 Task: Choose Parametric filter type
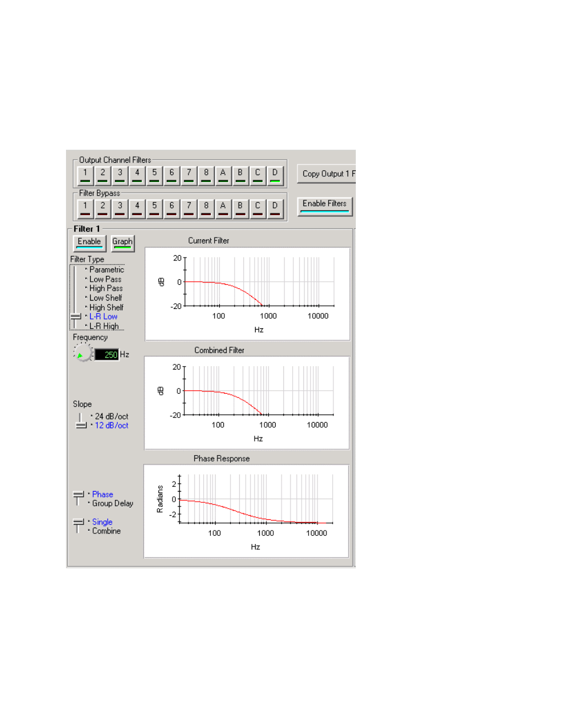[107, 270]
